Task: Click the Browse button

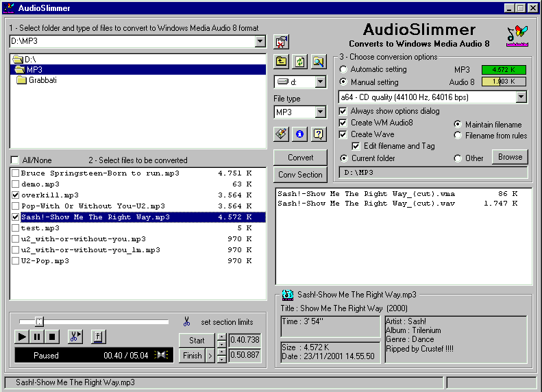Action: 510,157
